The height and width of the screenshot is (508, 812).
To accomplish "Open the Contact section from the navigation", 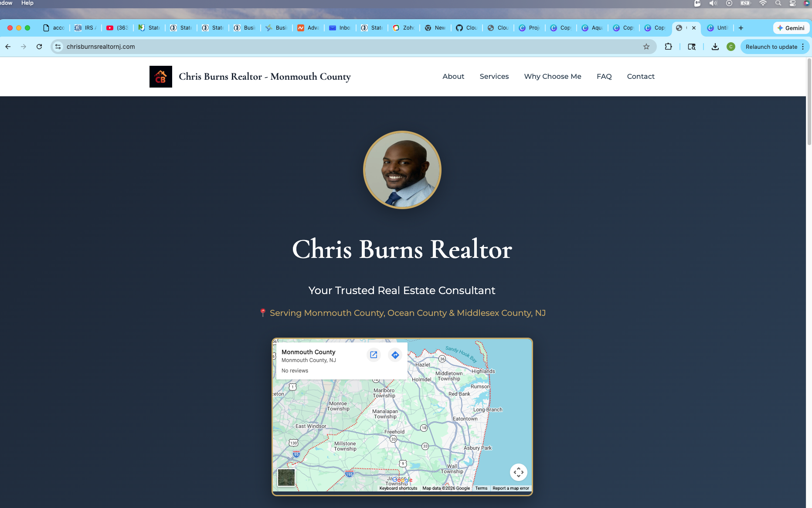I will click(x=641, y=76).
